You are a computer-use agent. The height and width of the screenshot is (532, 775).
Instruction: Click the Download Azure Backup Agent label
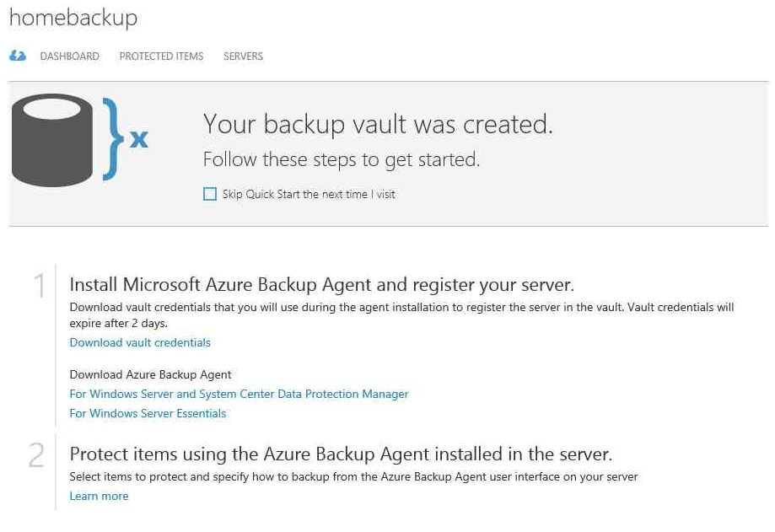pyautogui.click(x=150, y=374)
